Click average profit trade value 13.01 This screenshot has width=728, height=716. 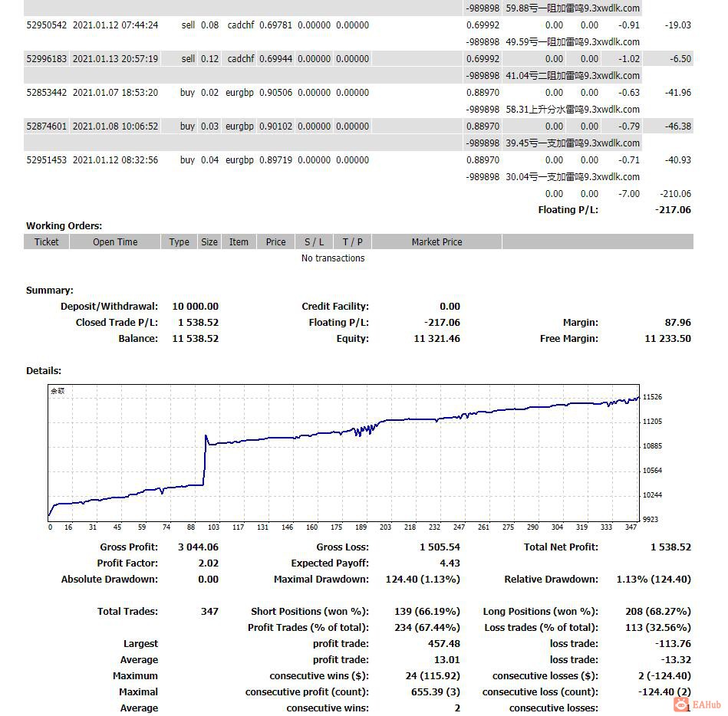point(446,660)
